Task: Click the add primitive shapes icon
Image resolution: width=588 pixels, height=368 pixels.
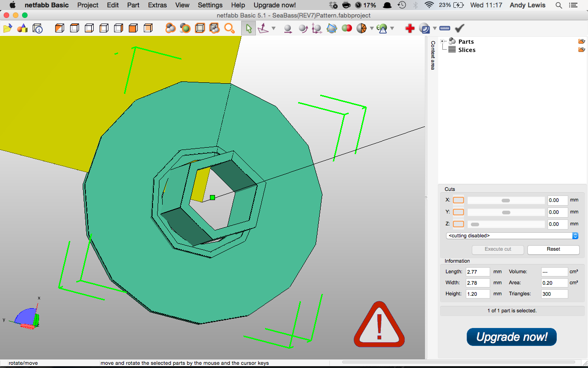Action: 22,29
